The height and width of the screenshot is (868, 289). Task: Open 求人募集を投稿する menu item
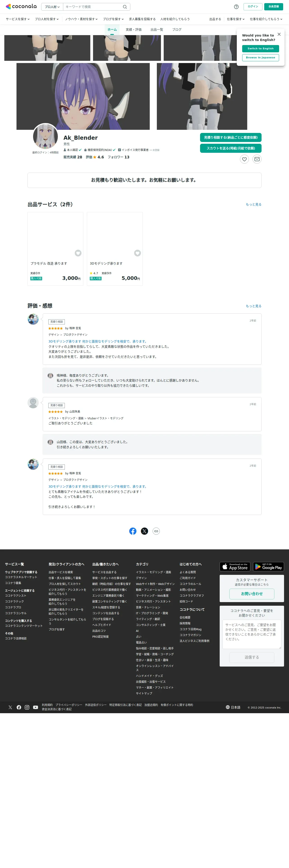142,19
